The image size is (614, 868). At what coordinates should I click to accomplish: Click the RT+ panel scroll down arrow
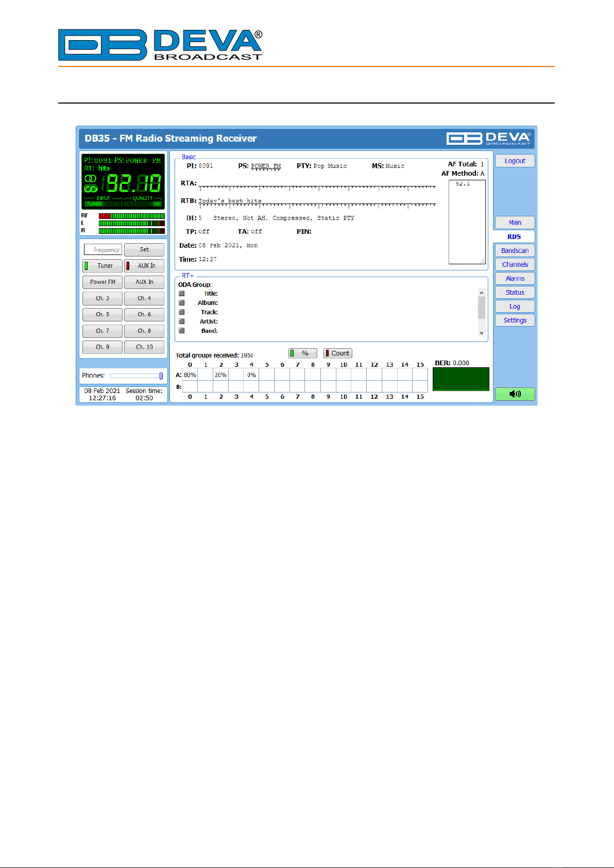[x=482, y=333]
